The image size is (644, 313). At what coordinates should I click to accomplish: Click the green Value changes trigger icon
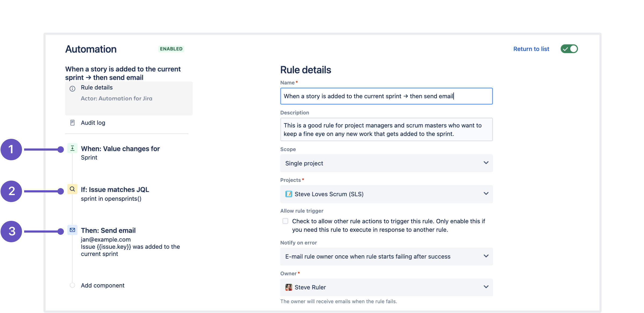pos(72,148)
